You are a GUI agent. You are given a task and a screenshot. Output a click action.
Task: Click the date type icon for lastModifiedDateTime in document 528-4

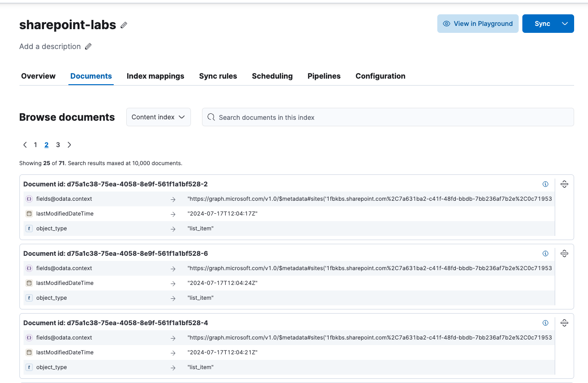coord(29,352)
